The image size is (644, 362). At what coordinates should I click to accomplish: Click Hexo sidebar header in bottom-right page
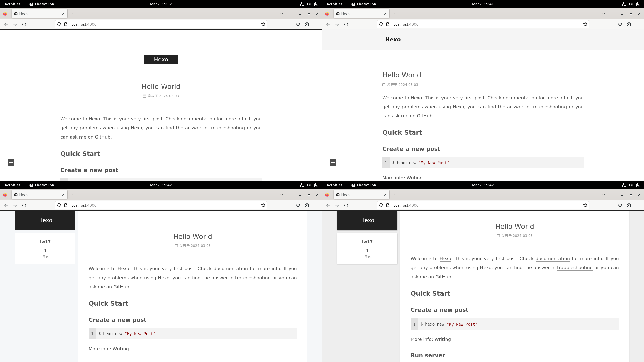367,220
